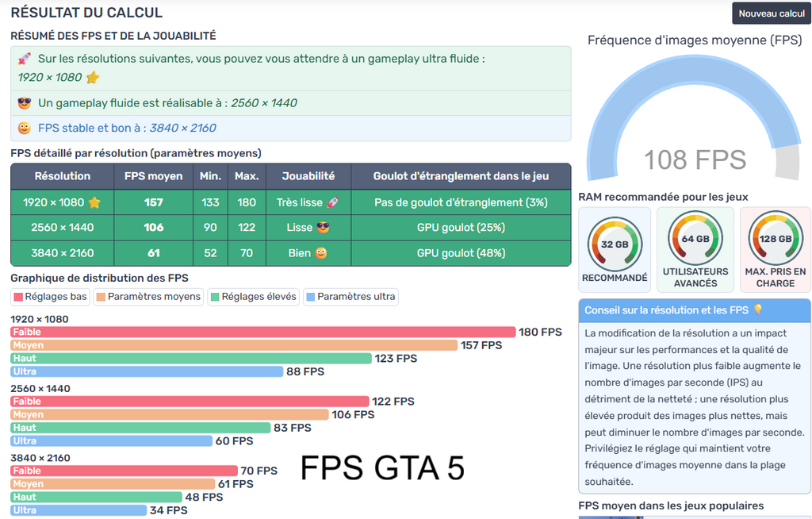Toggle the Paramètres ultra legend filter

(350, 297)
